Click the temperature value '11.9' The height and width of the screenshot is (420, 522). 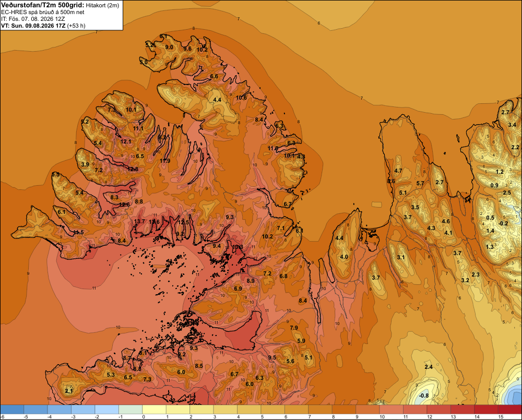[165, 161]
